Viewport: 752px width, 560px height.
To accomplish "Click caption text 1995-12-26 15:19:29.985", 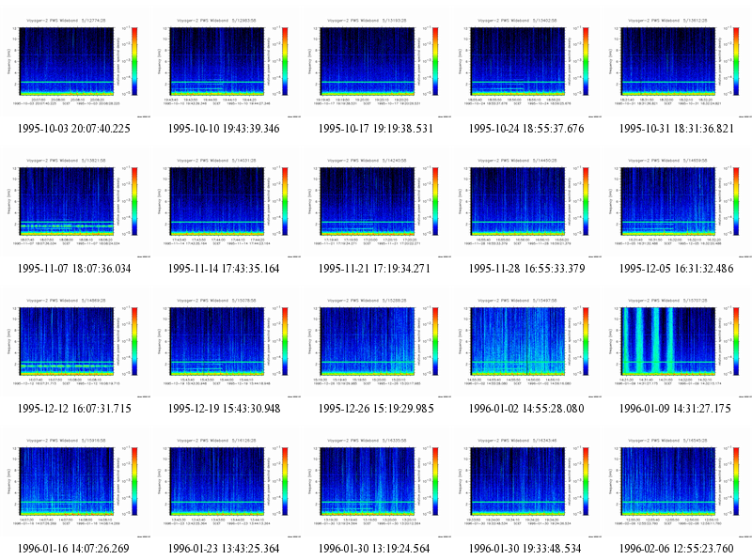I will [376, 409].
